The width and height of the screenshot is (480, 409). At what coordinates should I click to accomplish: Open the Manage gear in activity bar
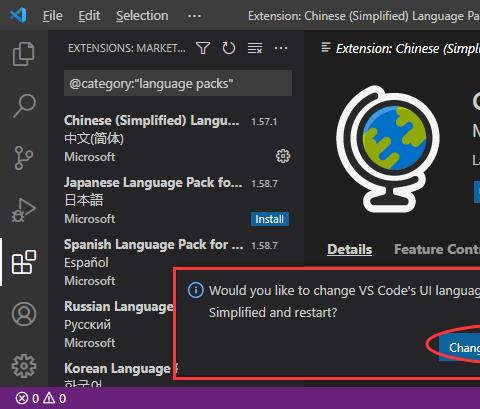coord(24,366)
